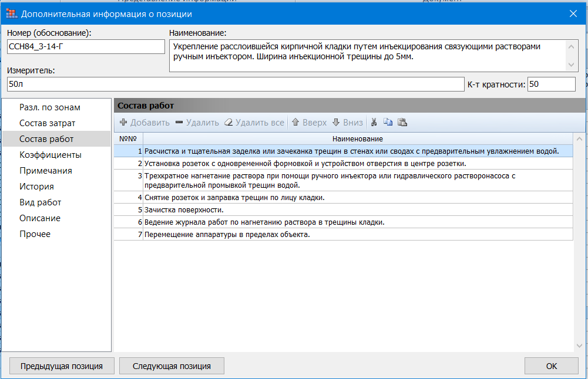The image size is (588, 379).
Task: Click the К-т кратности field
Action: (x=551, y=84)
